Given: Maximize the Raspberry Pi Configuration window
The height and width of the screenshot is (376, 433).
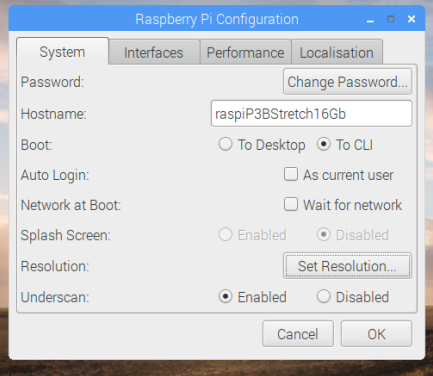Looking at the screenshot, I should (x=391, y=19).
